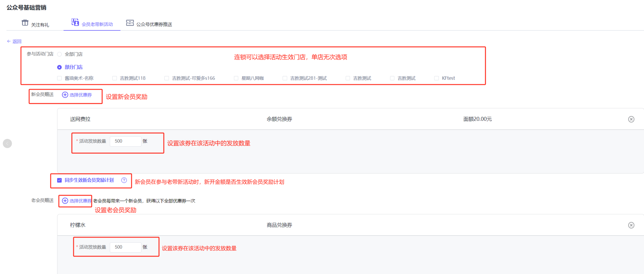Viewport: 644px width, 274px height.
Task: Click the plus icon beside 新会员赠送
Action: pos(65,95)
